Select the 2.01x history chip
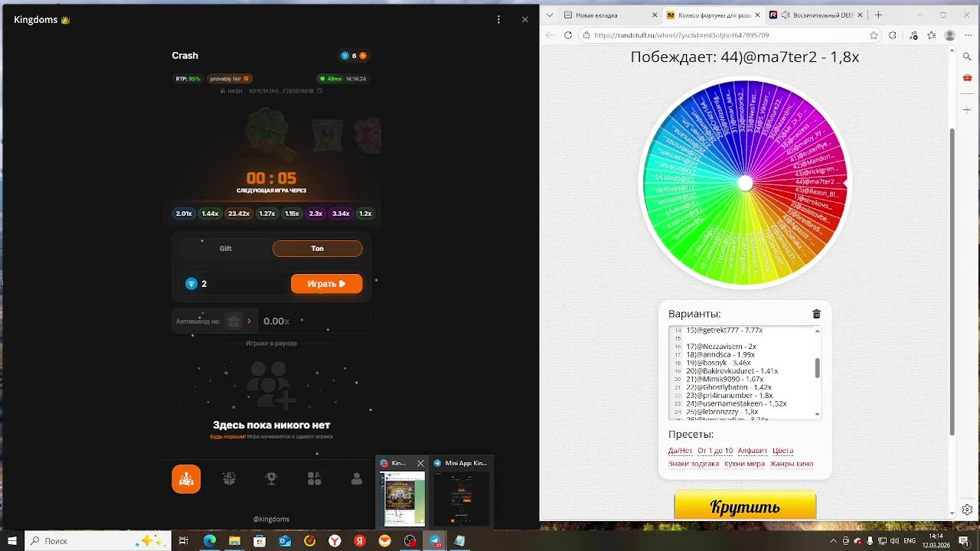 click(184, 214)
